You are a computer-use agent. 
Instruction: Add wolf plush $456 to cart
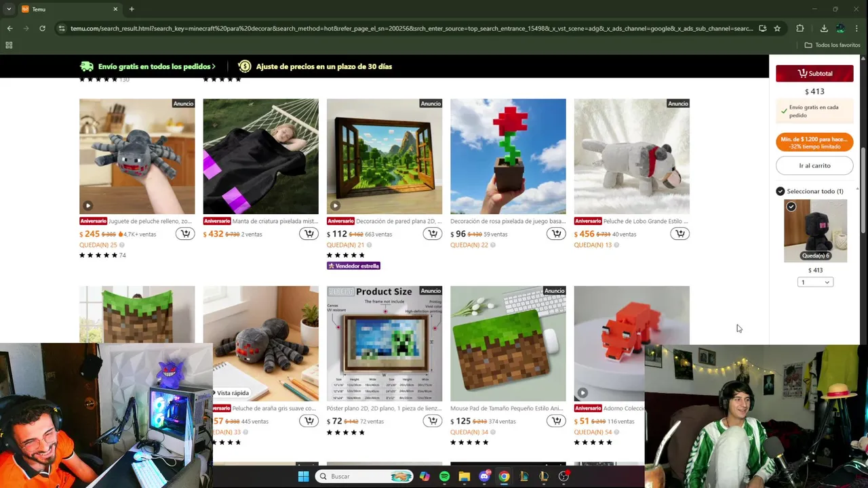pos(679,234)
